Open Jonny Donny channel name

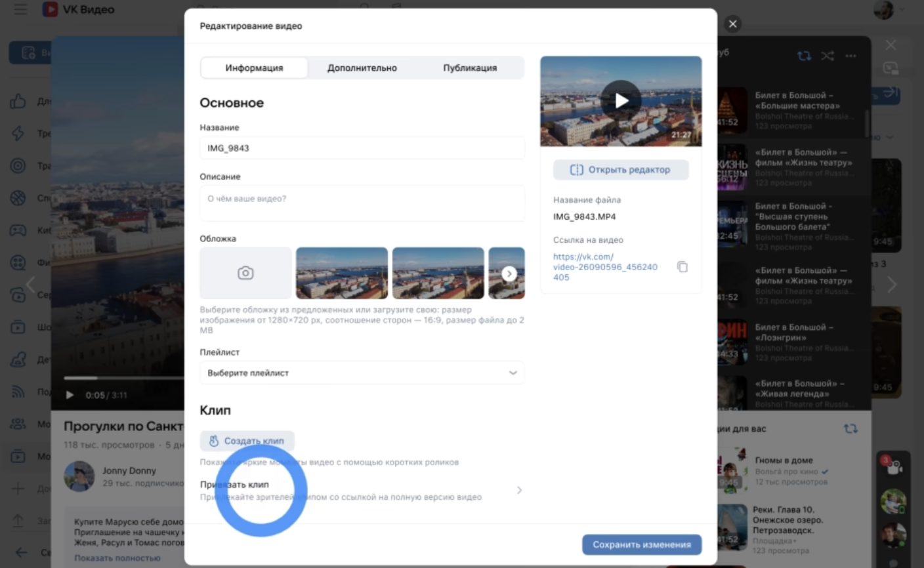[129, 471]
